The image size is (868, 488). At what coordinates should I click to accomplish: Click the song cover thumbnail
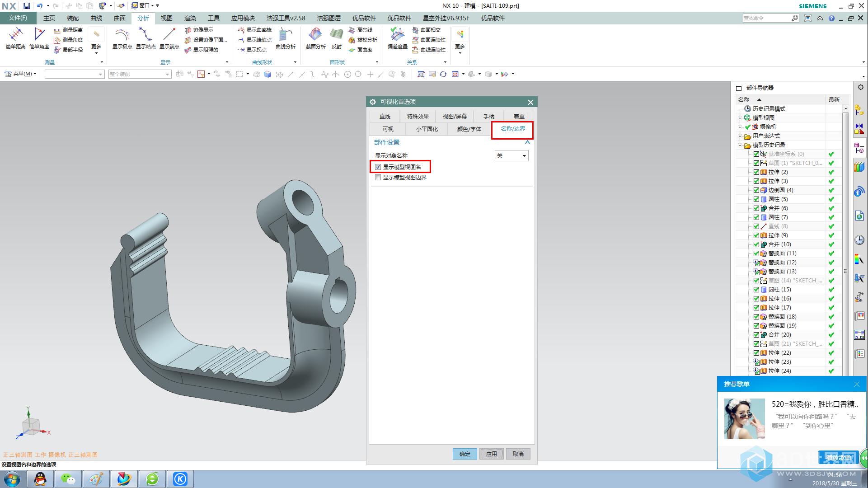click(745, 419)
